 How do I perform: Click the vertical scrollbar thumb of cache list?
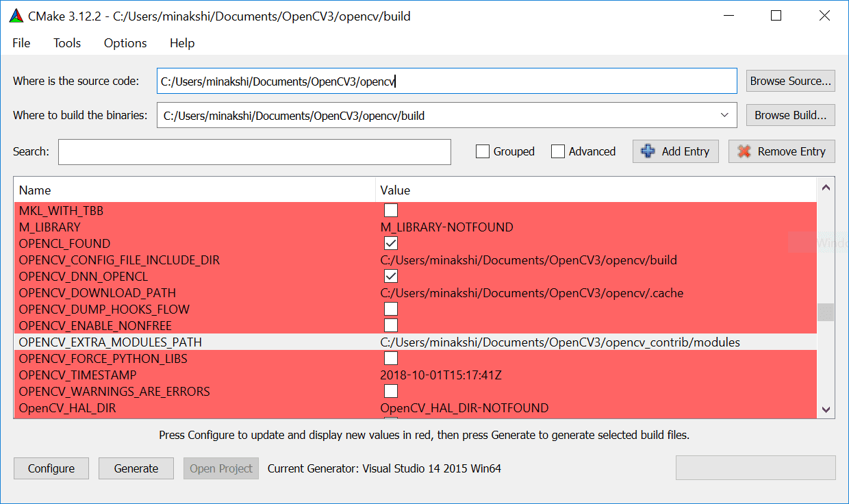(x=826, y=312)
